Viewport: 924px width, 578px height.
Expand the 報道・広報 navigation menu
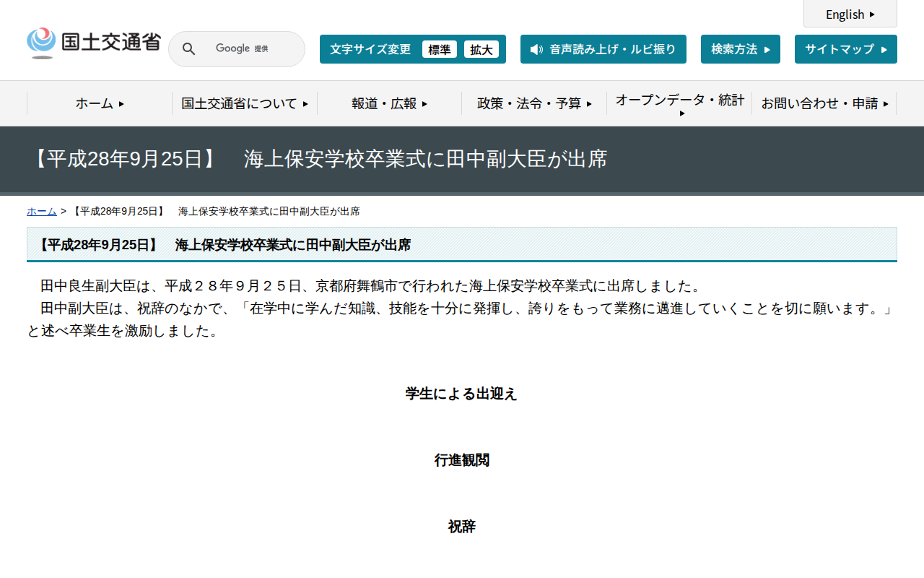[388, 103]
